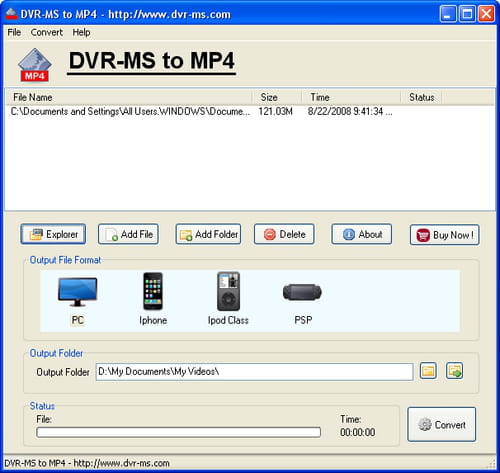Click the Size column header
Image resolution: width=500 pixels, height=473 pixels.
click(277, 97)
